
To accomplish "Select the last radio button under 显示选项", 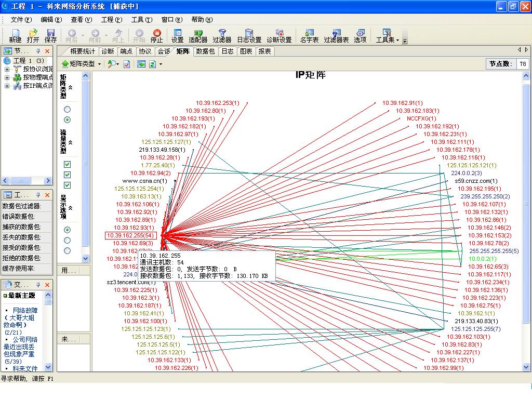I will click(x=67, y=251).
